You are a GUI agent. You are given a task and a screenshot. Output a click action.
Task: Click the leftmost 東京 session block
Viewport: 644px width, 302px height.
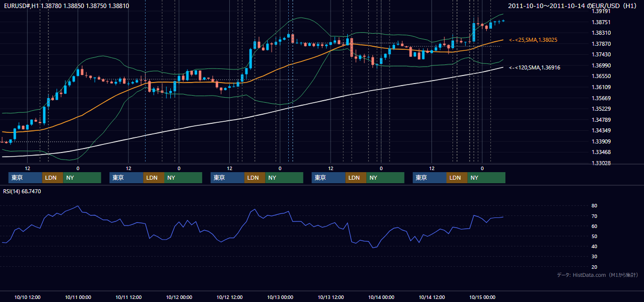click(25, 178)
